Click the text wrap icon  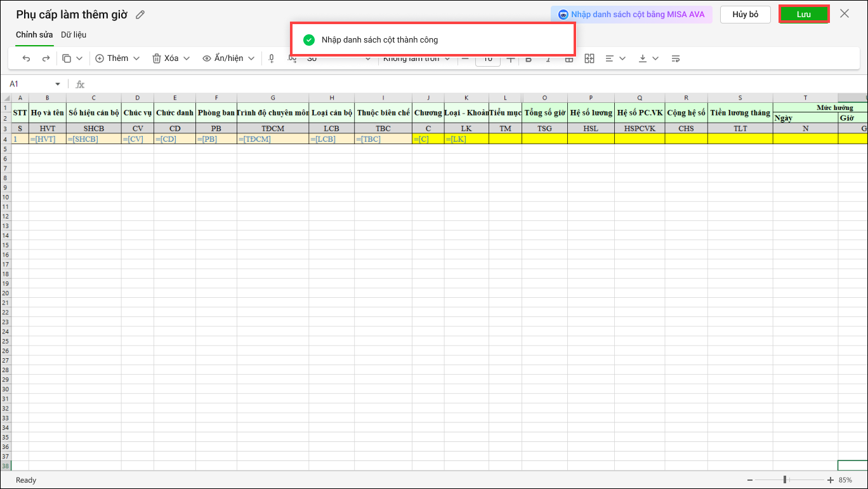(676, 58)
